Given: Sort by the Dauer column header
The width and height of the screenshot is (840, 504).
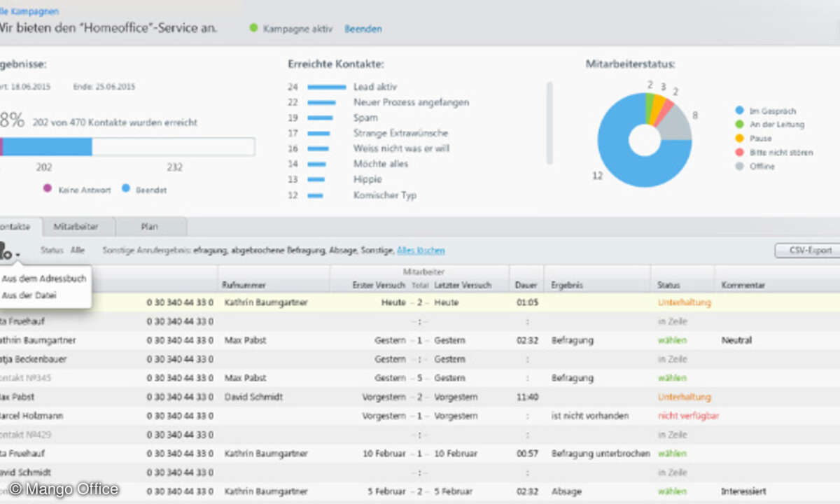Looking at the screenshot, I should pyautogui.click(x=526, y=286).
